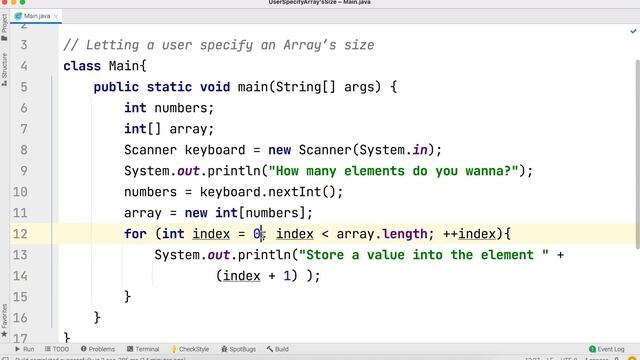The height and width of the screenshot is (360, 640).
Task: Click 'int[] array;' declaration
Action: (x=169, y=129)
